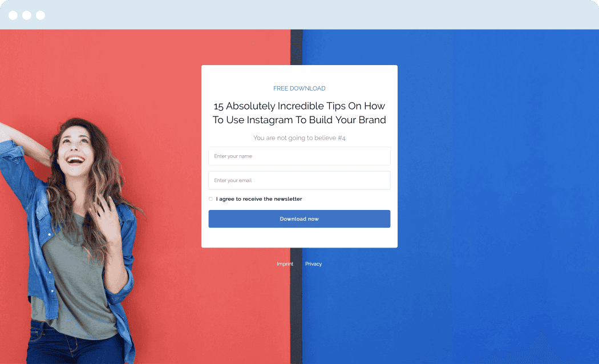Focus the "Enter your email" field
The image size is (599, 364).
click(299, 180)
